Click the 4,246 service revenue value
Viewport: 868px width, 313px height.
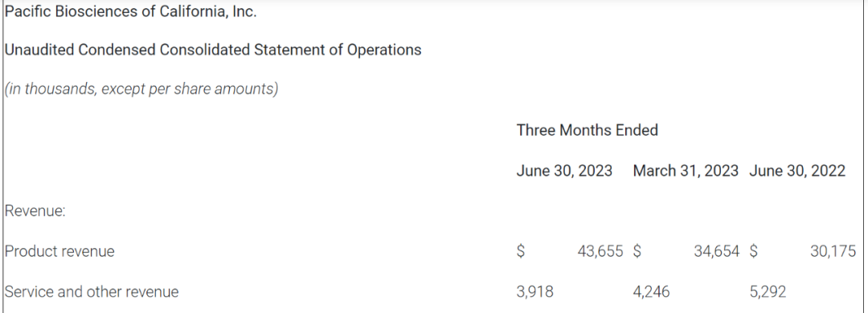point(651,291)
